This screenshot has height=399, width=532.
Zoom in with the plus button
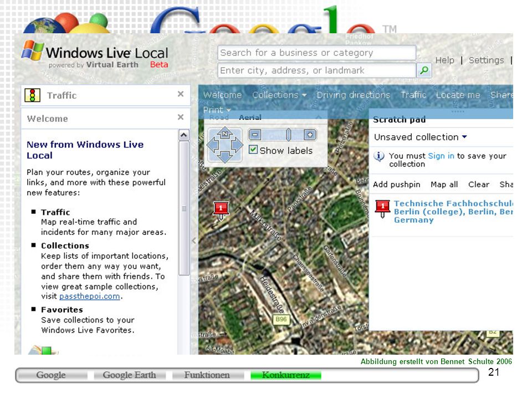(310, 135)
